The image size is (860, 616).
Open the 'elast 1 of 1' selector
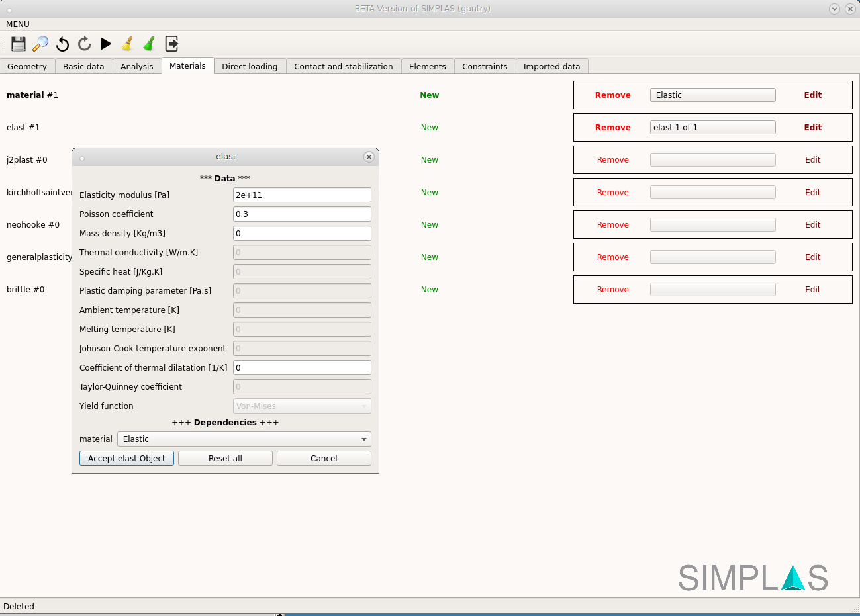pos(712,128)
